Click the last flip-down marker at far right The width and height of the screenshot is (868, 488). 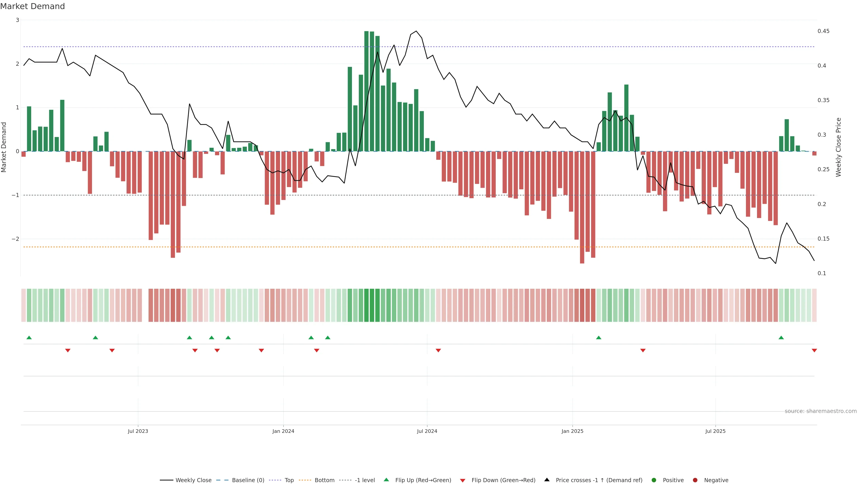tap(814, 351)
